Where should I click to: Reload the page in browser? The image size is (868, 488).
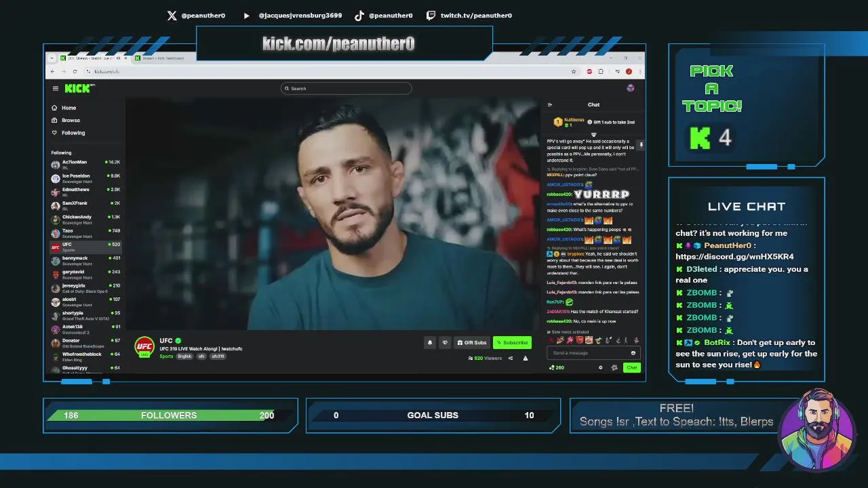pos(75,71)
